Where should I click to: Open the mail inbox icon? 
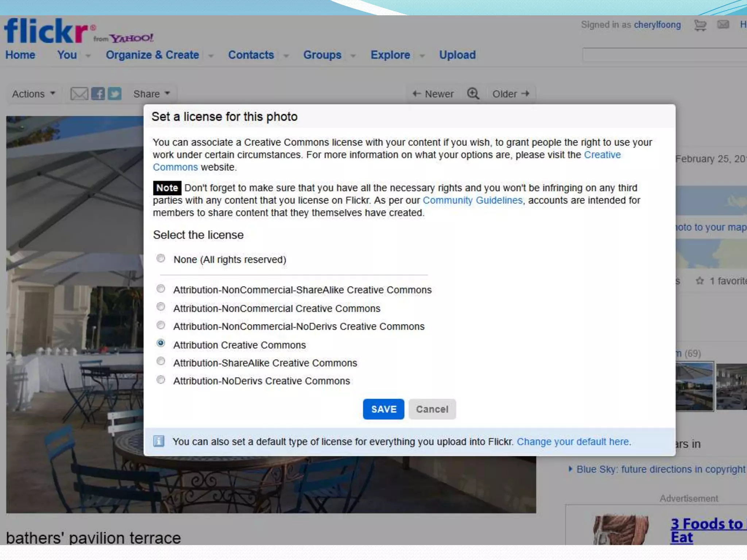click(x=723, y=25)
